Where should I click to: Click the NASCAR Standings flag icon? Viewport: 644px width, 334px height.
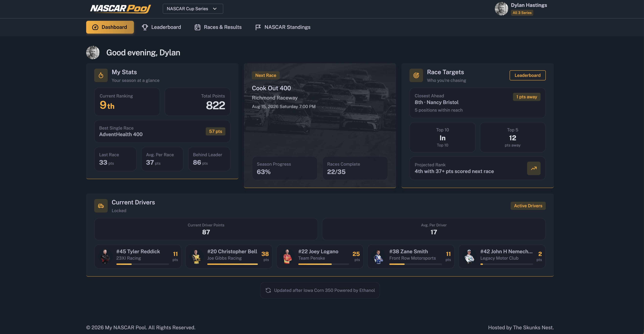tap(258, 27)
